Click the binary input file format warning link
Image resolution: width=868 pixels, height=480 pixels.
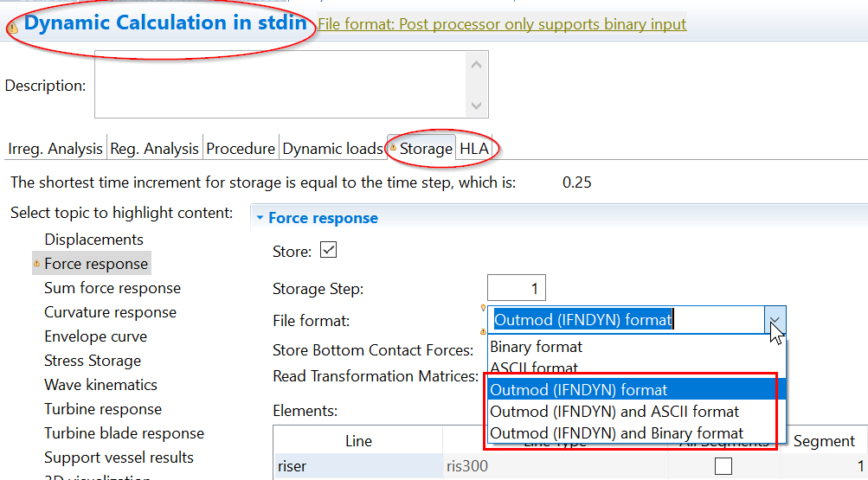click(502, 24)
